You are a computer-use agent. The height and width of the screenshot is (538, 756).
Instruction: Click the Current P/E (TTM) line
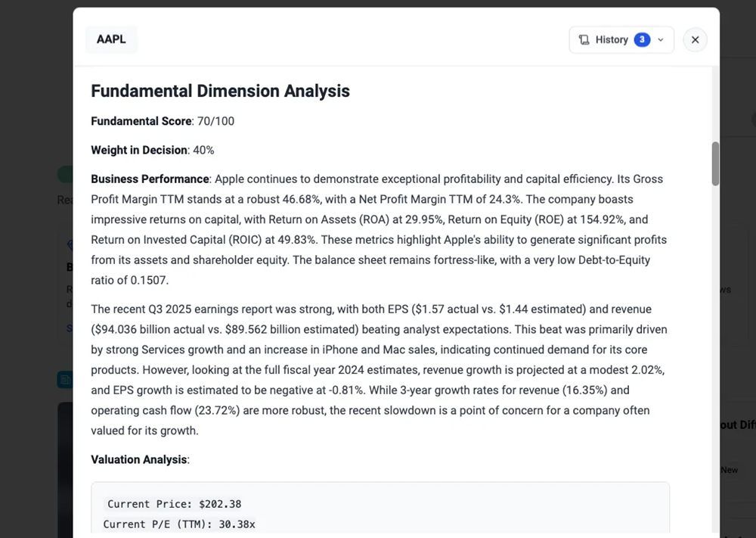tap(179, 524)
